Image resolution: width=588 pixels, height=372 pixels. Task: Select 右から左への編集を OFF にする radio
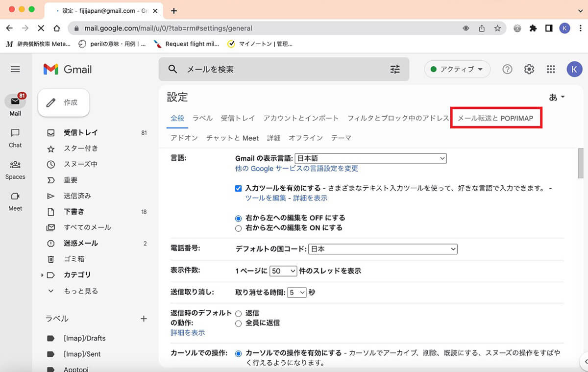[x=239, y=218]
